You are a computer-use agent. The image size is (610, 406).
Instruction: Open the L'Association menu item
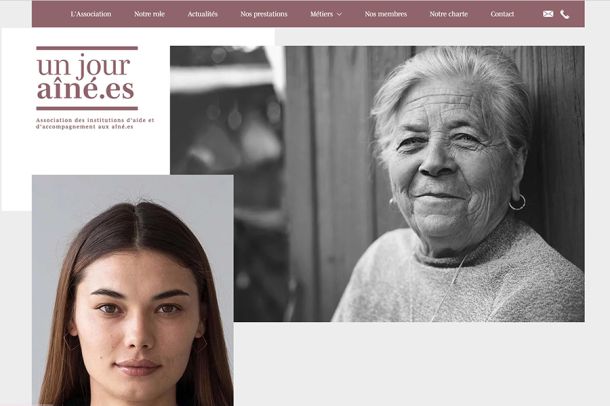[91, 14]
